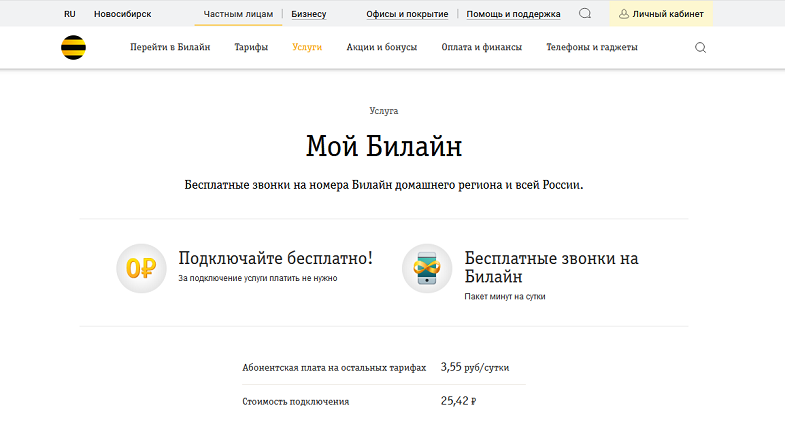
Task: Open Помощь и поддержка link
Action: [x=513, y=14]
